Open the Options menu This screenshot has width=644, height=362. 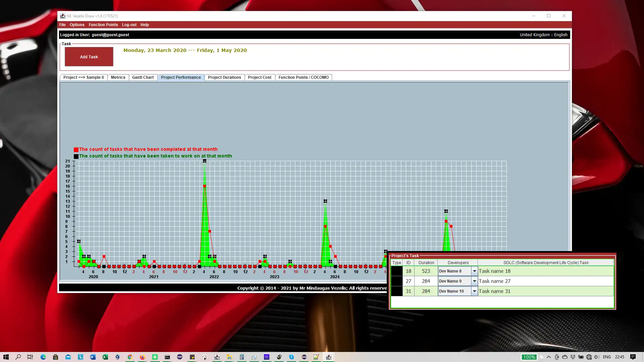[77, 25]
